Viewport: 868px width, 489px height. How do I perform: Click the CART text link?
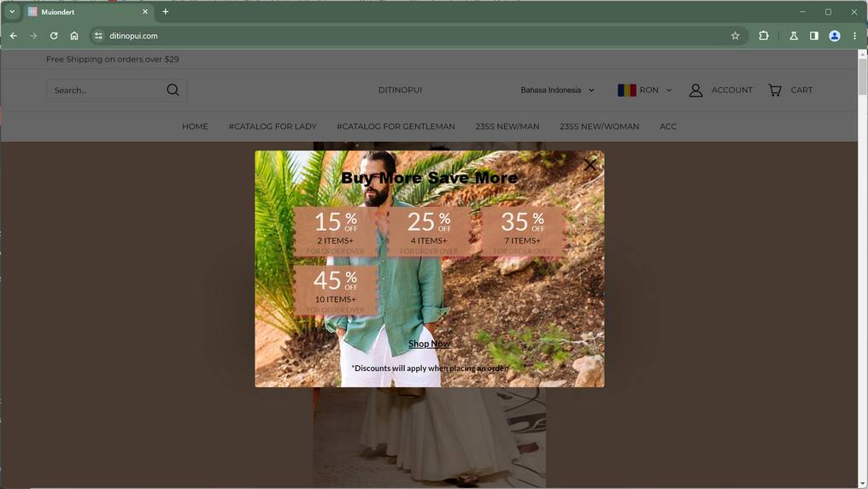click(x=801, y=90)
